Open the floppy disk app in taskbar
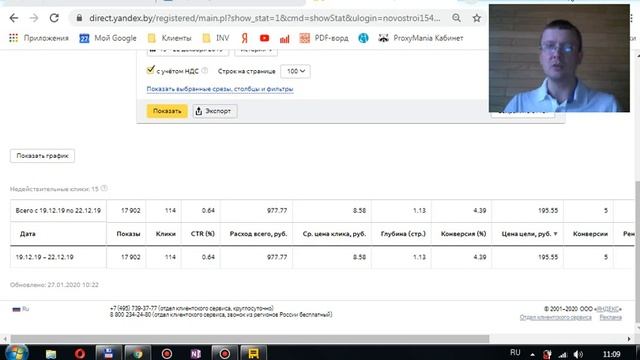 pyautogui.click(x=109, y=353)
